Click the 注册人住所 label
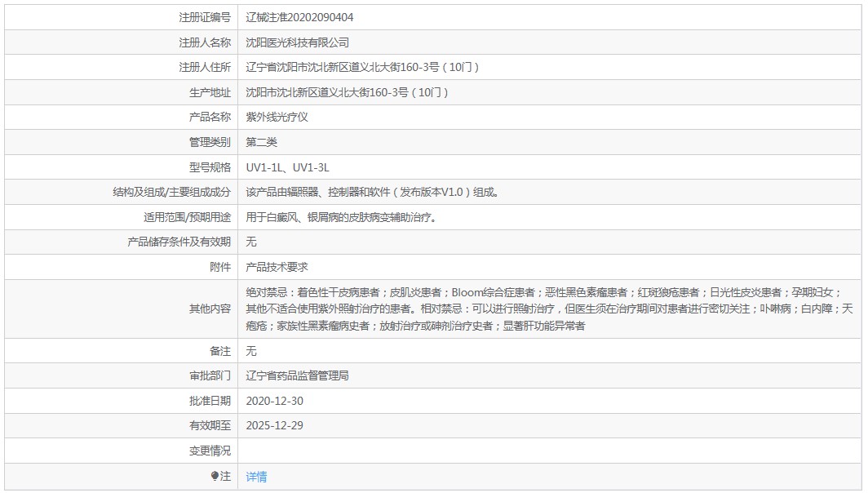 point(205,67)
